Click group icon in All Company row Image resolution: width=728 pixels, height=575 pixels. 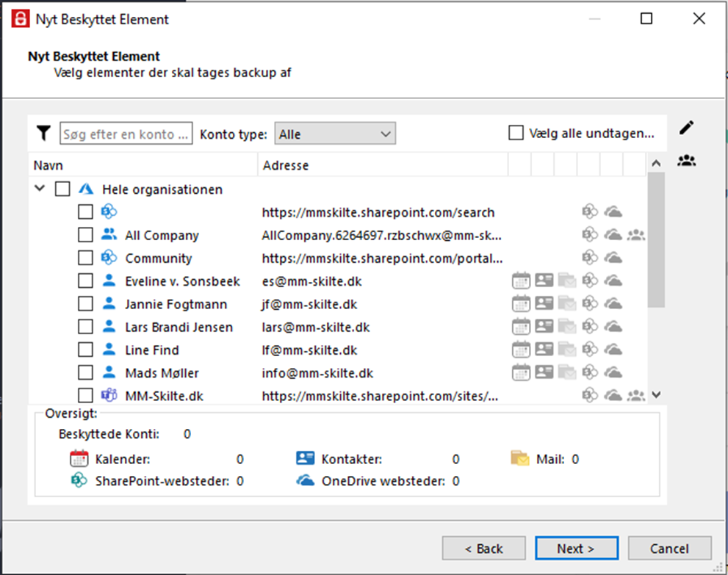(635, 235)
